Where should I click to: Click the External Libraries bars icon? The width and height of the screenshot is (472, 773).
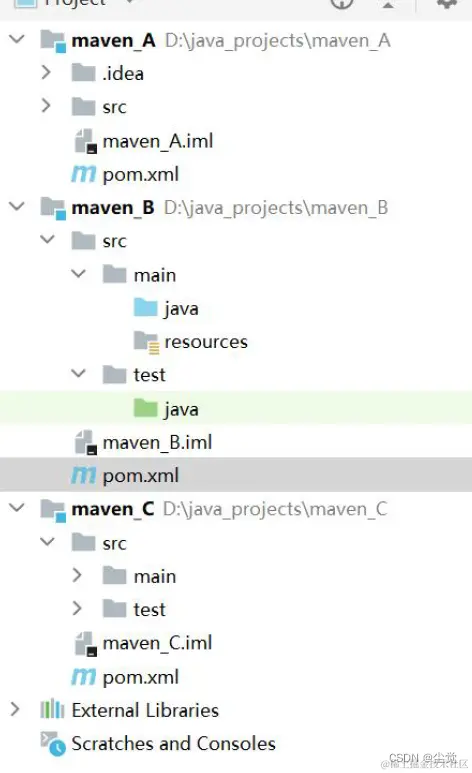tap(52, 710)
